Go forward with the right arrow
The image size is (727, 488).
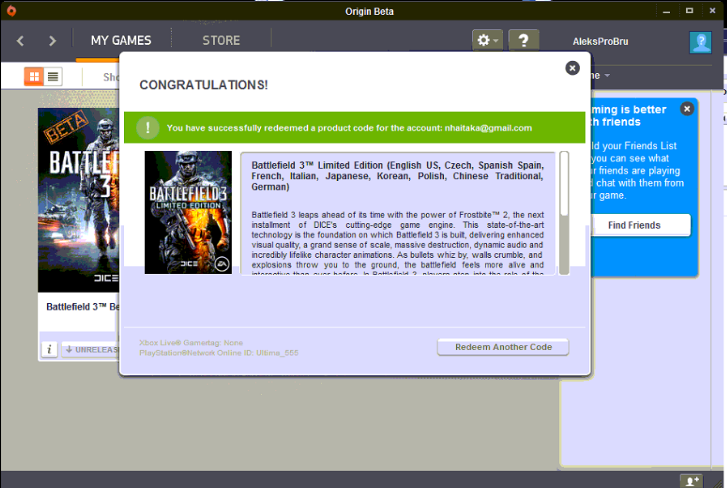pyautogui.click(x=52, y=41)
